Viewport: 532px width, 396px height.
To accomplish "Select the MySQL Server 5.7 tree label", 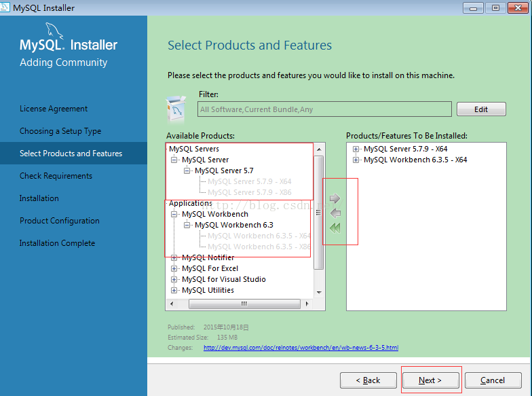I will pyautogui.click(x=224, y=170).
